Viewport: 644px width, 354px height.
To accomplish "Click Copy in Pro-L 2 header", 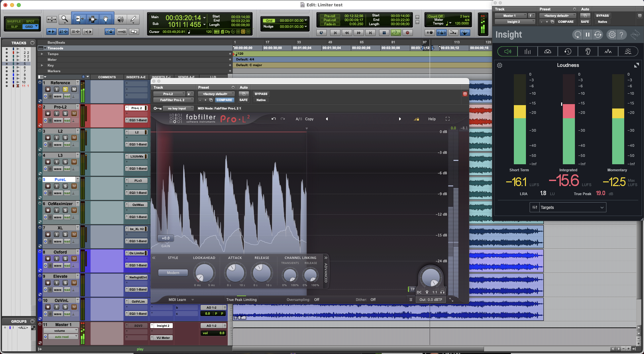I will 309,119.
